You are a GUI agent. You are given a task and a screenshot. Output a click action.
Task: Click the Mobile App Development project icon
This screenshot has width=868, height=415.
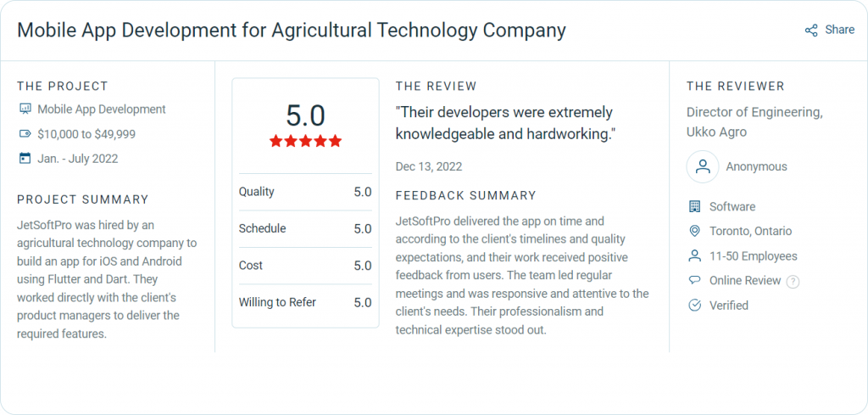25,109
